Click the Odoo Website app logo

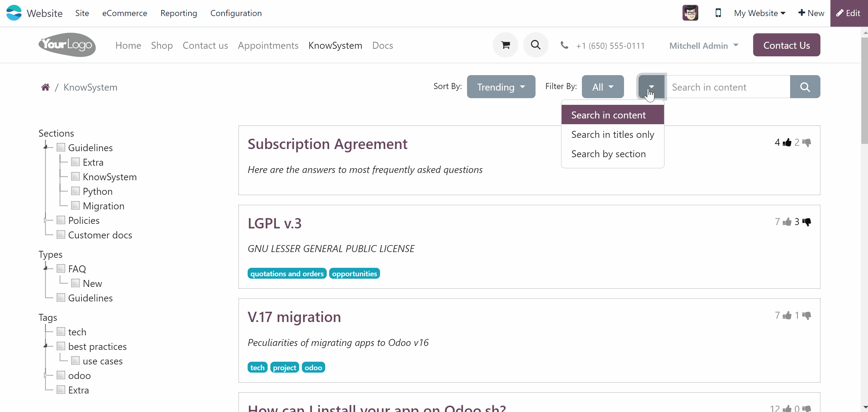14,13
